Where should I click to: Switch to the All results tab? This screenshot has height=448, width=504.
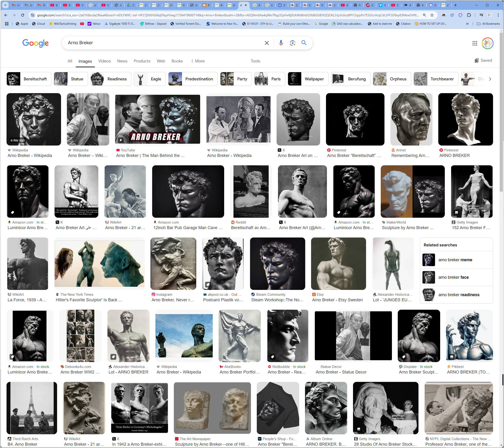70,61
